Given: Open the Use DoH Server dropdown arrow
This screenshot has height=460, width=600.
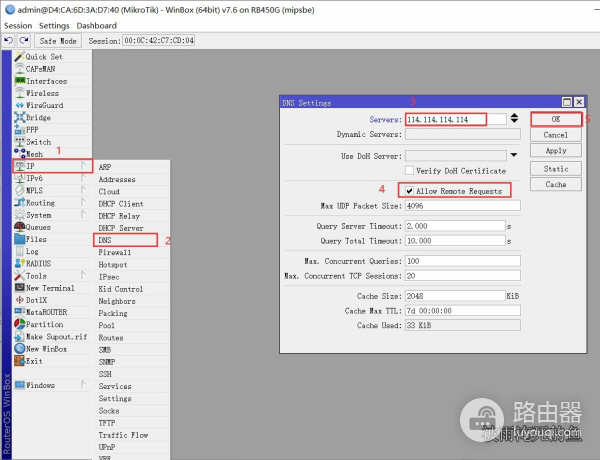Looking at the screenshot, I should [x=514, y=155].
